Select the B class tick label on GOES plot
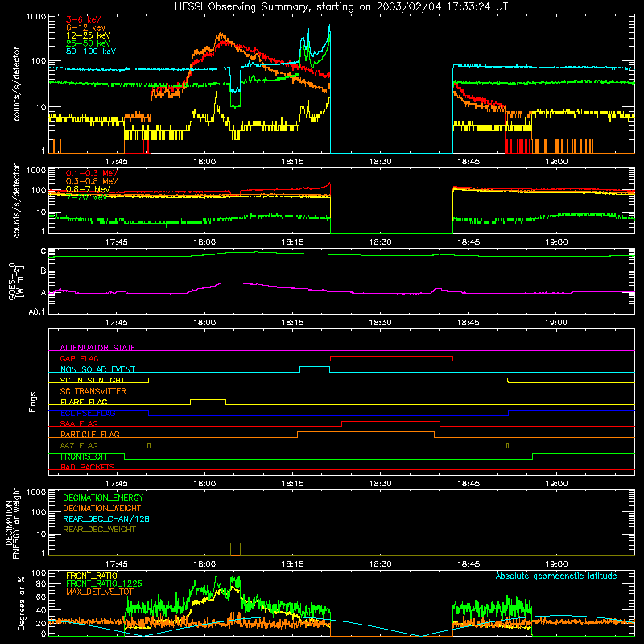Screen dimensions: 644x644 coord(43,270)
